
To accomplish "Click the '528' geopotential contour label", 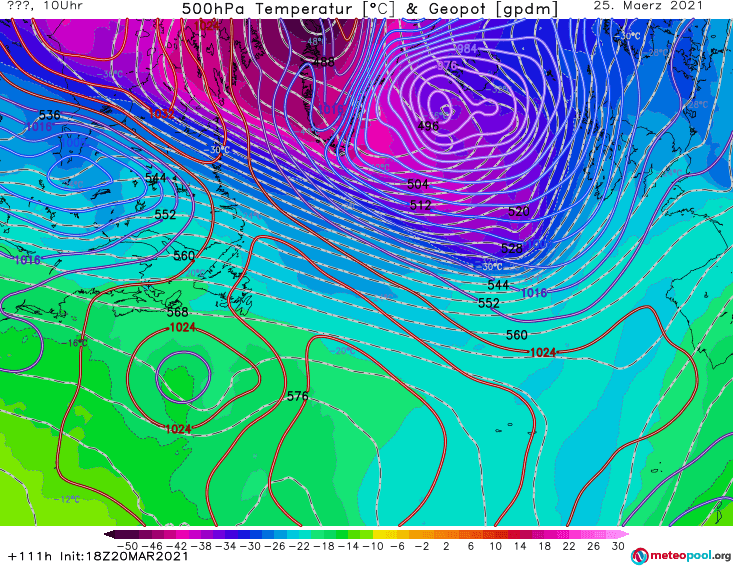I will click(x=511, y=248).
